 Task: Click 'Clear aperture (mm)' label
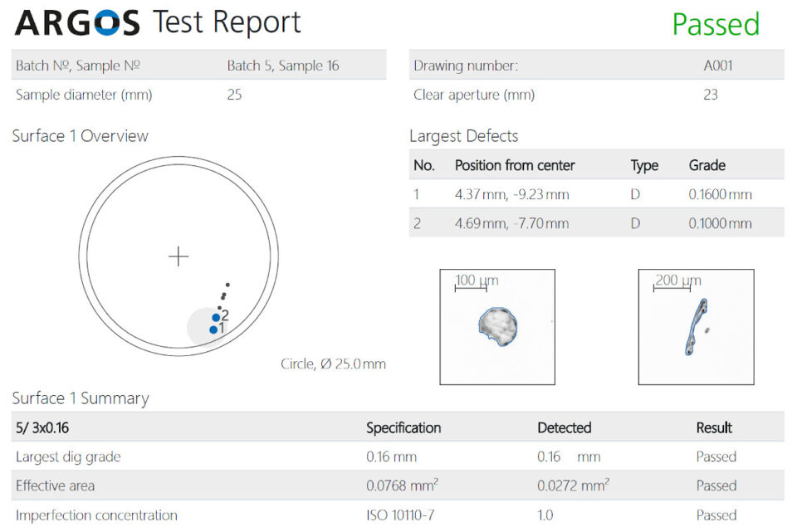pos(474,95)
